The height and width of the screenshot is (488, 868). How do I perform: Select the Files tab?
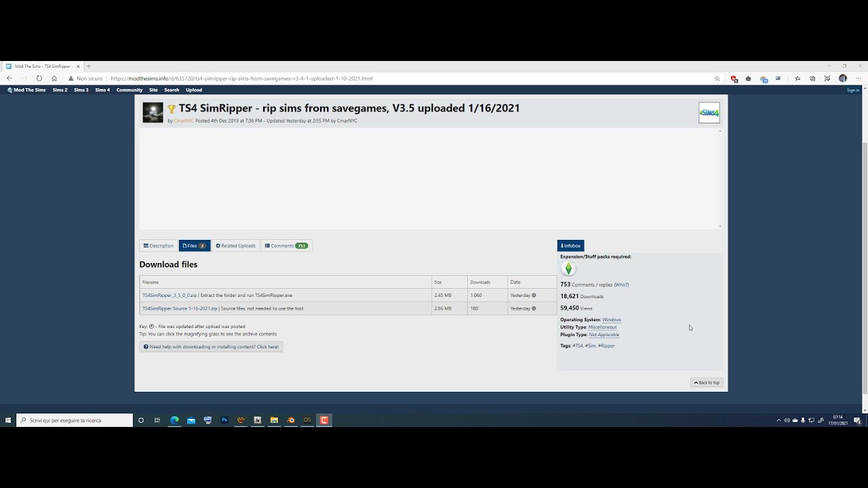[195, 246]
